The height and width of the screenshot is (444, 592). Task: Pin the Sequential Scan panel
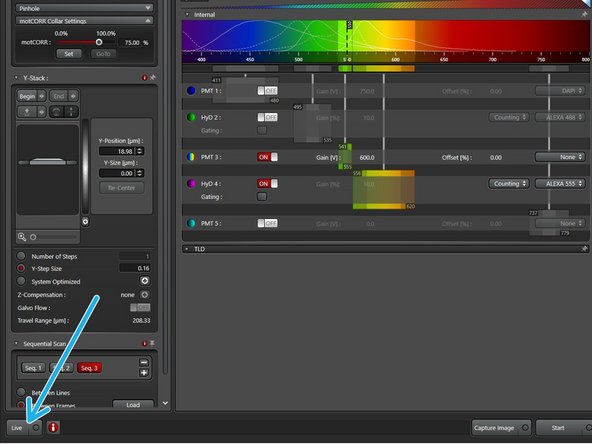(152, 343)
